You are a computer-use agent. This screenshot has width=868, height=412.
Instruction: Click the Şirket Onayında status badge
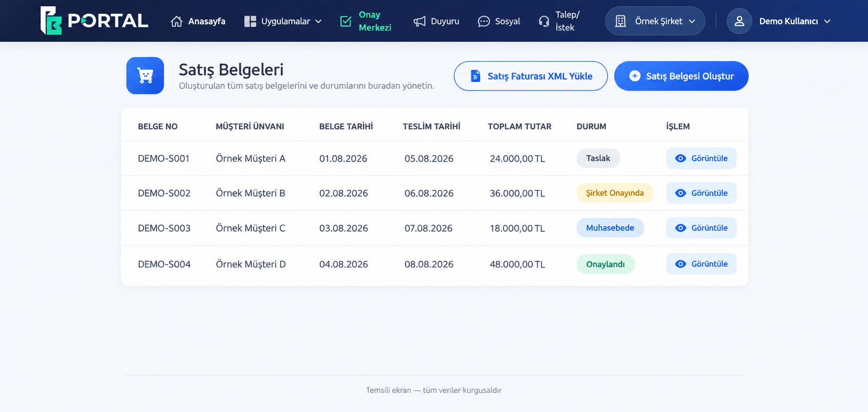[615, 193]
